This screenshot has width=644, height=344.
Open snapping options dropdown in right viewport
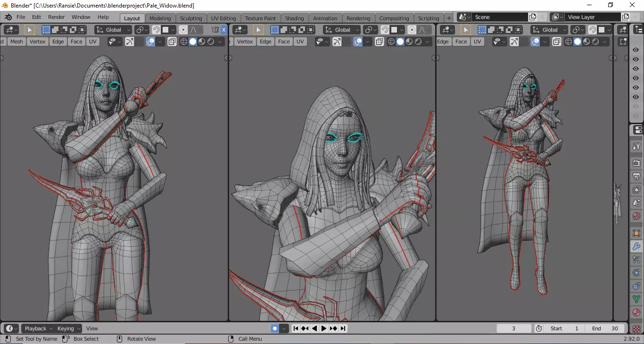point(609,30)
